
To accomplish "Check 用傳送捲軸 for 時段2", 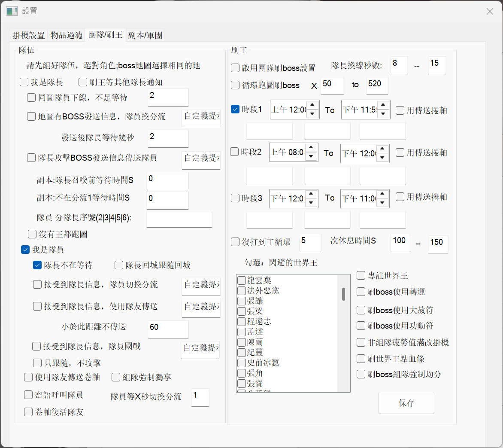I will click(400, 152).
